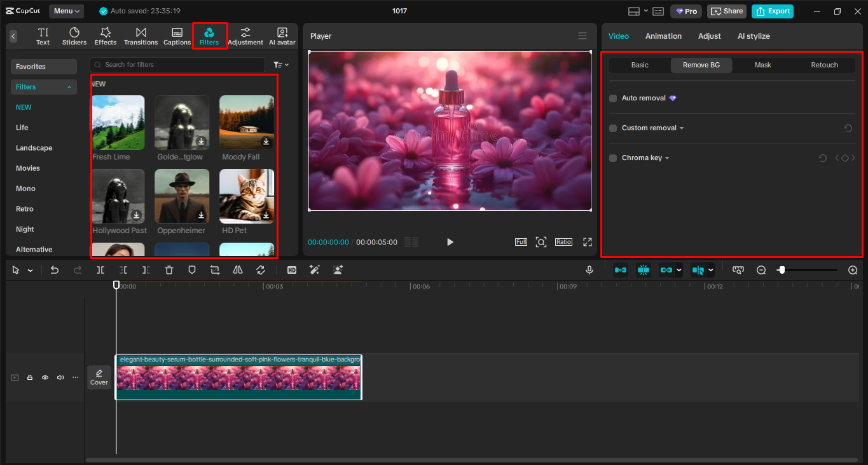Viewport: 868px width, 465px height.
Task: Select the Oppenheimer filter thumbnail
Action: click(x=182, y=196)
